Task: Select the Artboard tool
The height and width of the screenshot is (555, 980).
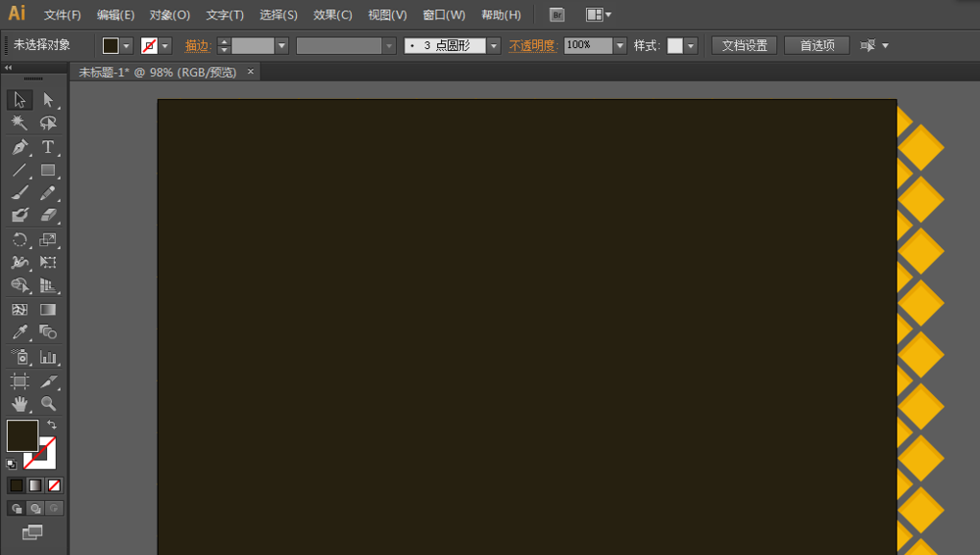Action: [20, 380]
